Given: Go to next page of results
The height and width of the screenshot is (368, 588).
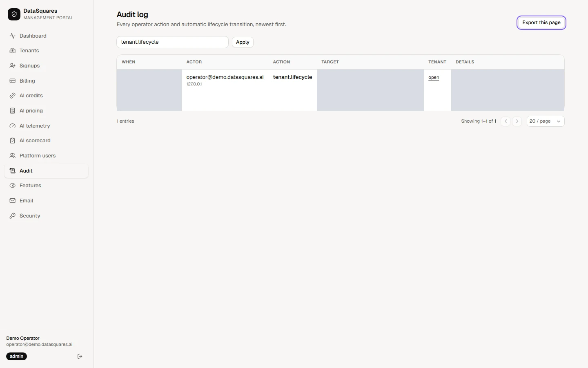Looking at the screenshot, I should (517, 121).
